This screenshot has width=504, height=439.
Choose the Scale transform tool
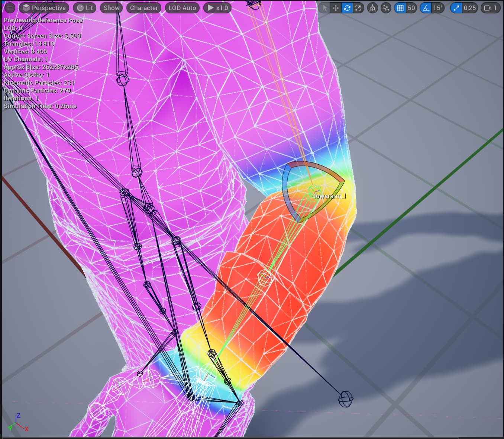(x=358, y=8)
